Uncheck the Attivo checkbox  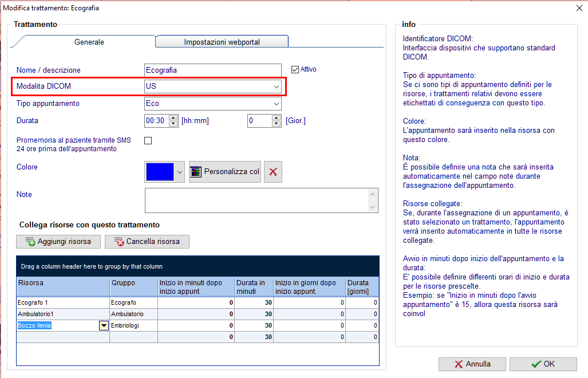coord(295,69)
